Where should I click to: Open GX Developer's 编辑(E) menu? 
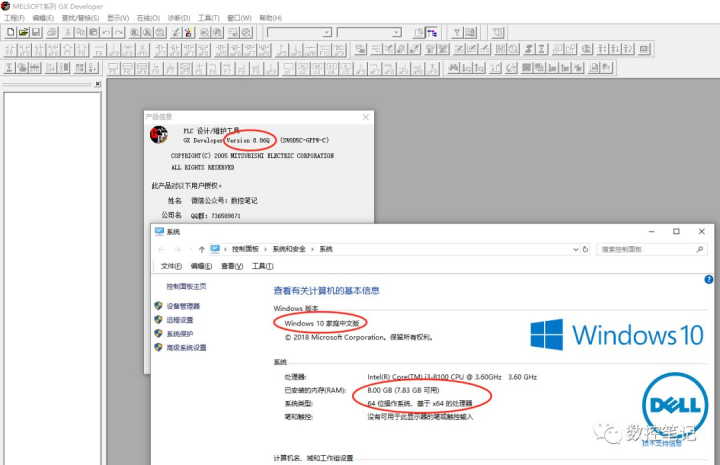43,18
